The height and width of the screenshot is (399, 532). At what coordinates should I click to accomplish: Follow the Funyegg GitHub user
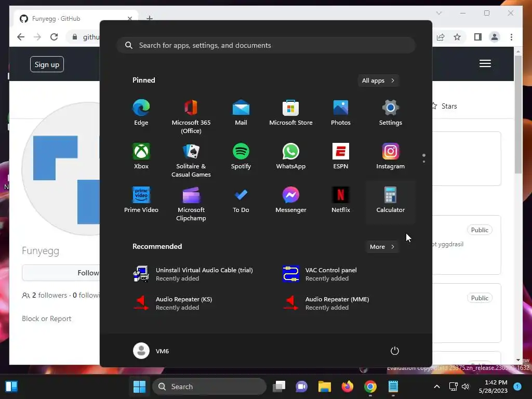click(61, 273)
